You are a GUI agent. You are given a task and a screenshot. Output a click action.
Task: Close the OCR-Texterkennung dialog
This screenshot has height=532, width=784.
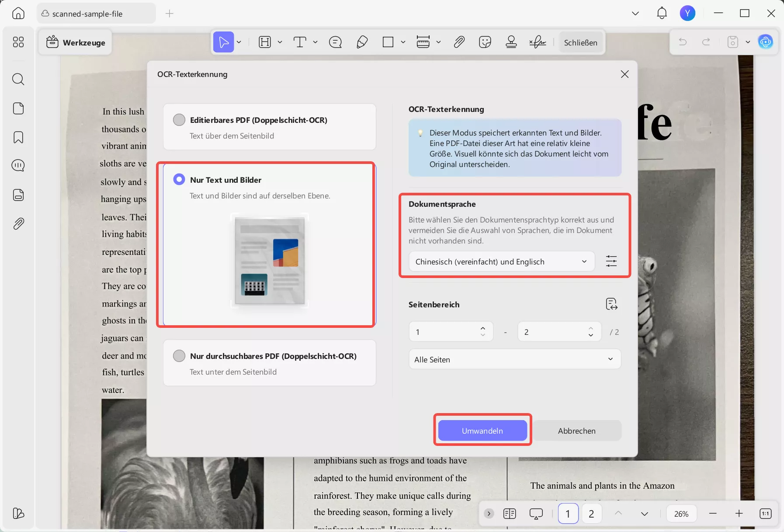tap(625, 74)
